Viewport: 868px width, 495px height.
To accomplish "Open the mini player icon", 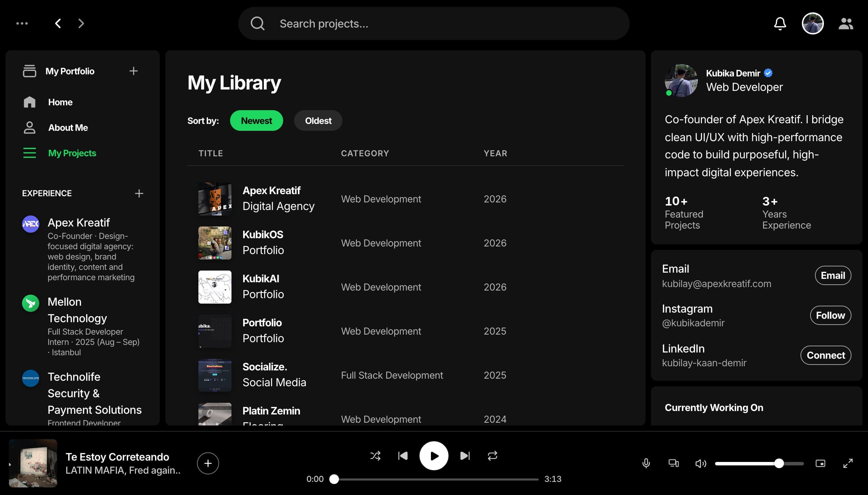I will pos(820,463).
